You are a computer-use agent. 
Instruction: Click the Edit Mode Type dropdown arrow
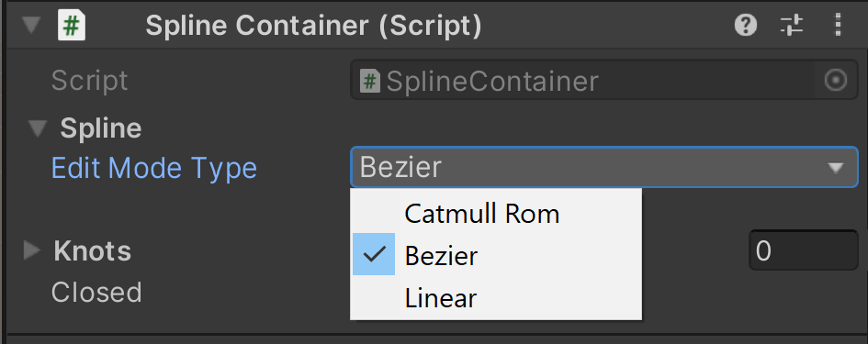click(x=835, y=168)
